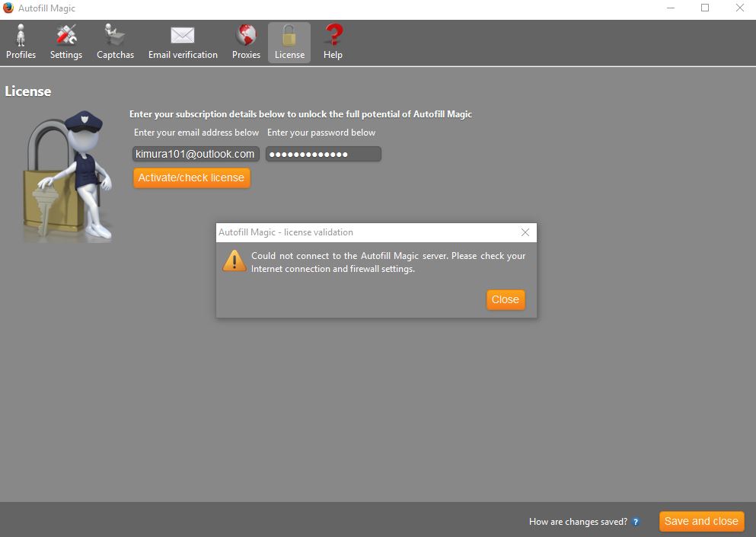This screenshot has width=756, height=537.
Task: Click the Activate/check license button
Action: point(191,177)
